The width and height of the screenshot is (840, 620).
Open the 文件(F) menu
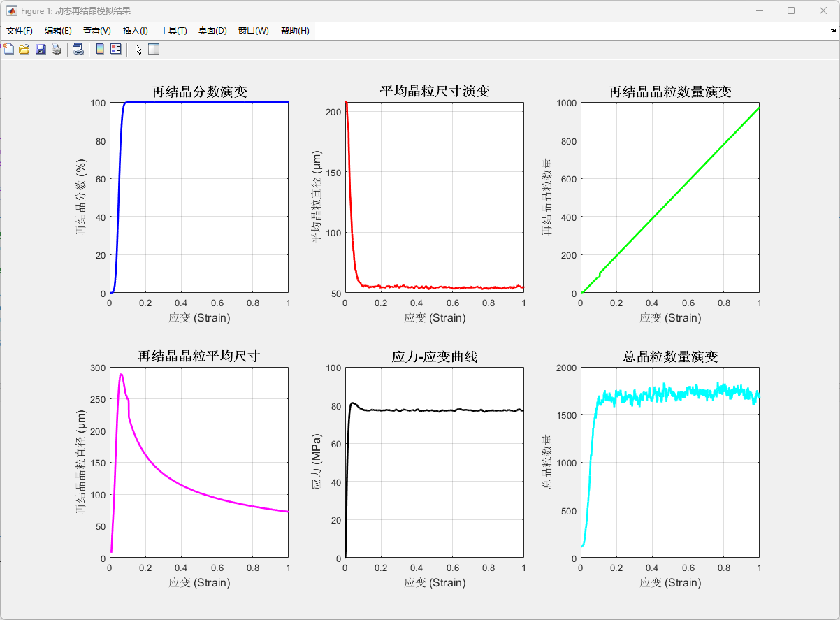tap(20, 31)
